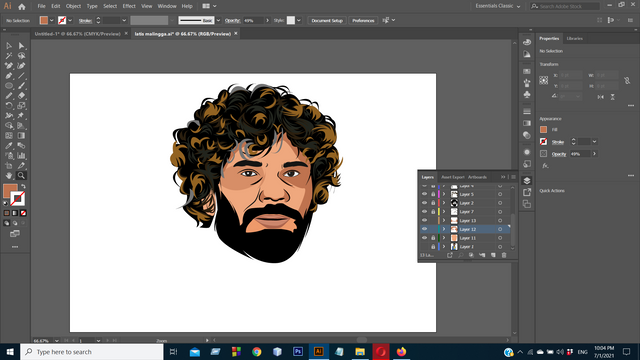Screen dimensions: 640x360
Task: Open Essentials Classic workspace dropdown
Action: click(498, 6)
